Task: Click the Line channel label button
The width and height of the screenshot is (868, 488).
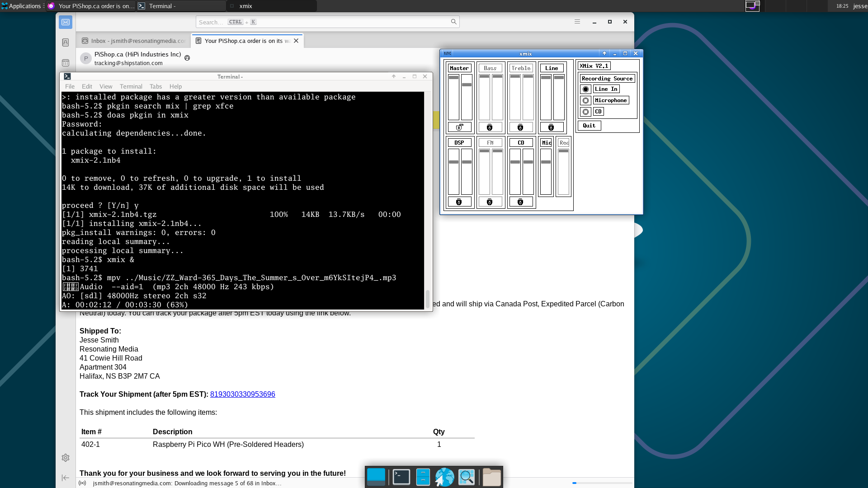Action: tap(552, 68)
